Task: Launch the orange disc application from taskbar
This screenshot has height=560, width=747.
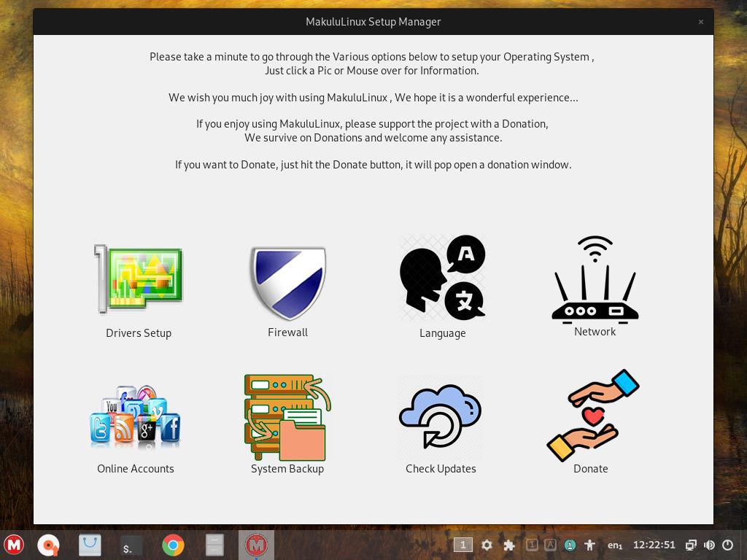Action: pos(49,545)
